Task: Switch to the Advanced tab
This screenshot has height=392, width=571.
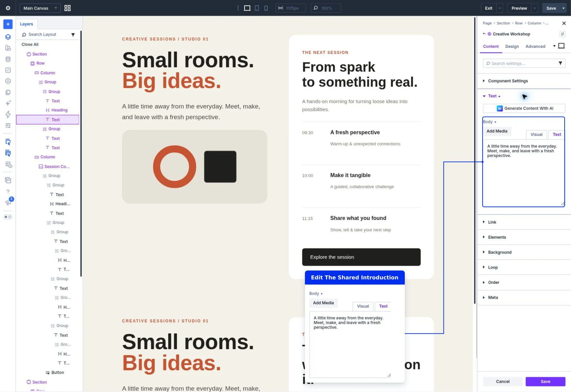Action: coord(535,46)
